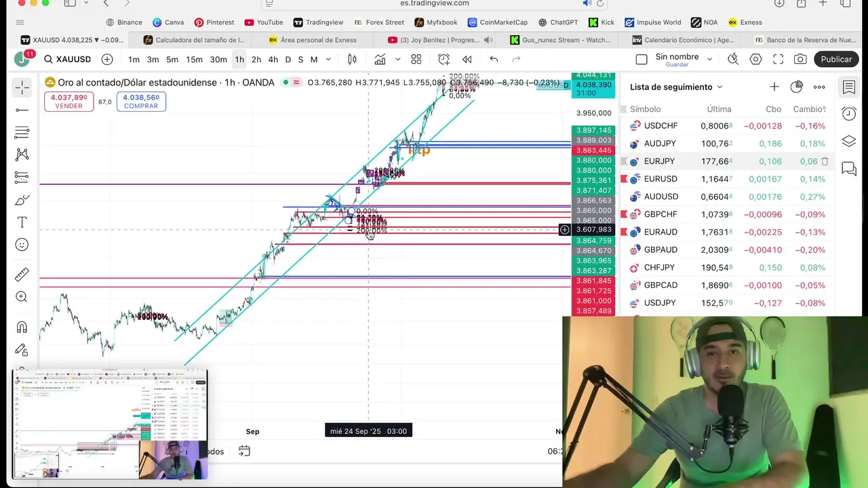
Task: Switch to the 15m timeframe
Action: [195, 60]
